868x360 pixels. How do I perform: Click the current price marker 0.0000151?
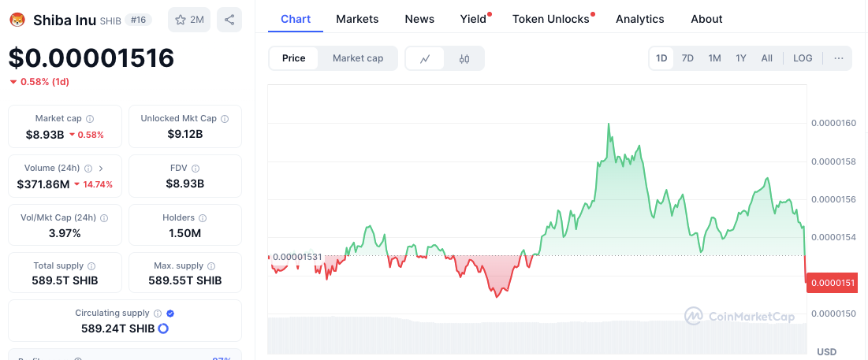coord(829,282)
